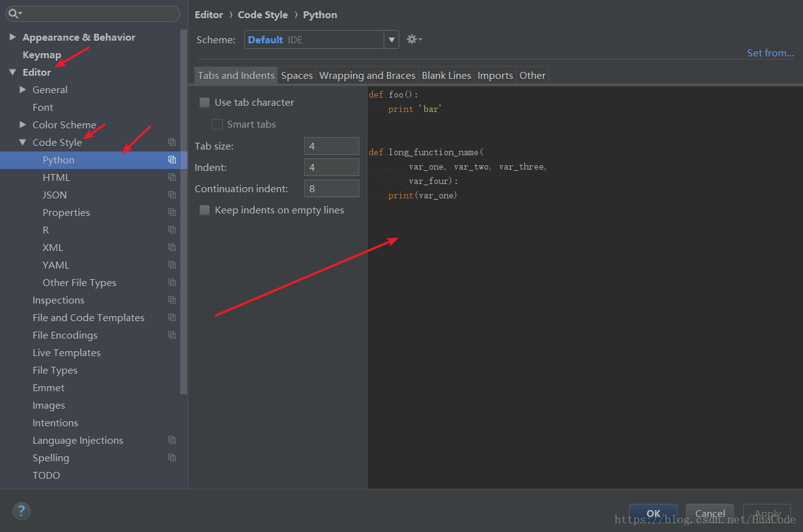
Task: Collapse the Code Style subsection
Action: click(x=23, y=142)
